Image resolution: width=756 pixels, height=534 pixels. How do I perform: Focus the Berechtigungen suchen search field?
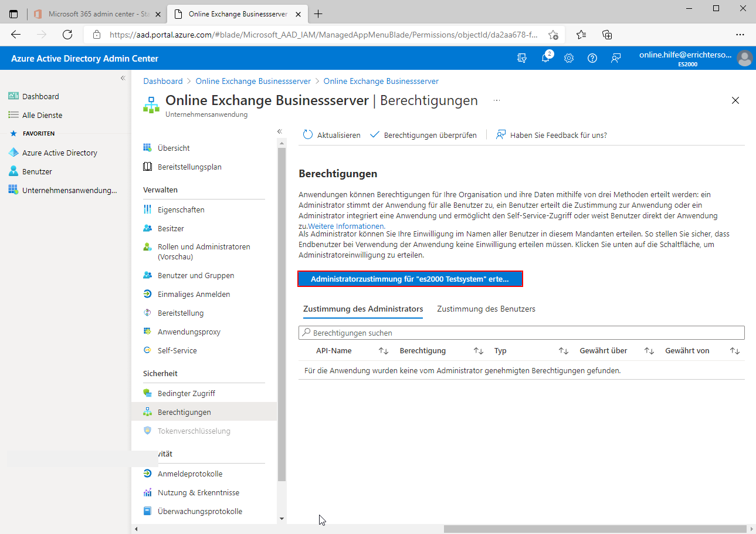coord(521,333)
